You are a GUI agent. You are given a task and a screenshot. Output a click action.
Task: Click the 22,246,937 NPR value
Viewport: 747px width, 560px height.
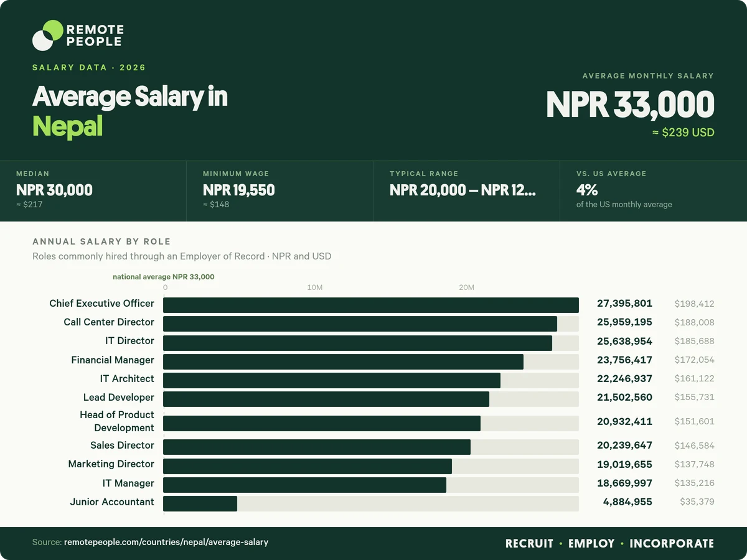tap(624, 378)
